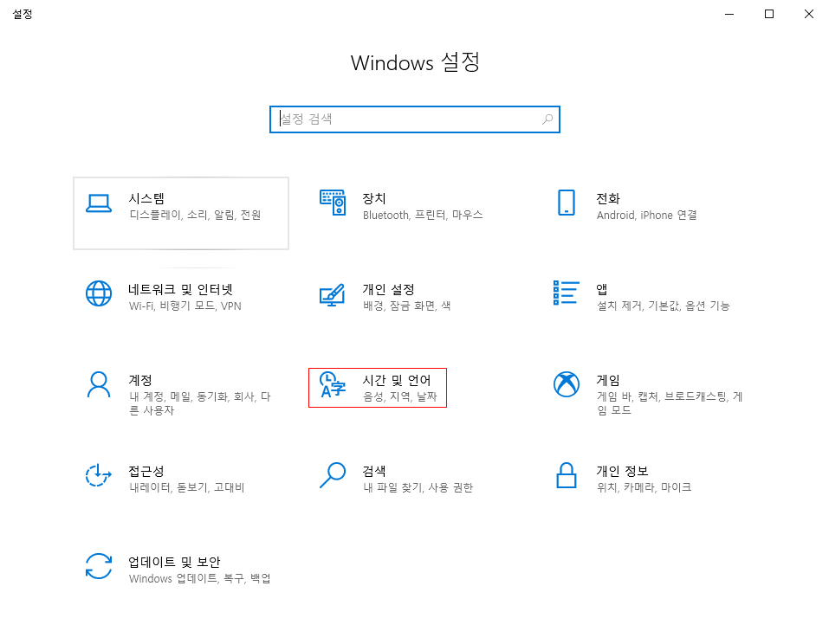Select the 개인 설정 title
This screenshot has height=644, width=829.
pos(389,289)
